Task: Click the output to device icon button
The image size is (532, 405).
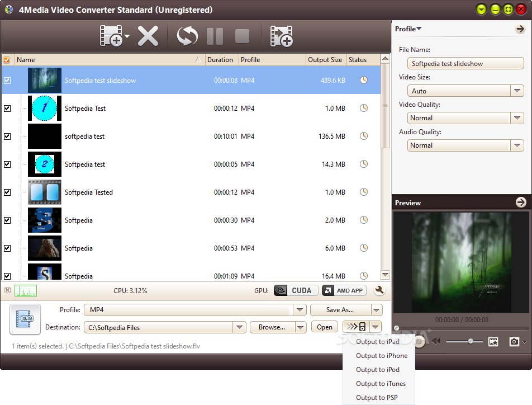Action: [x=357, y=327]
